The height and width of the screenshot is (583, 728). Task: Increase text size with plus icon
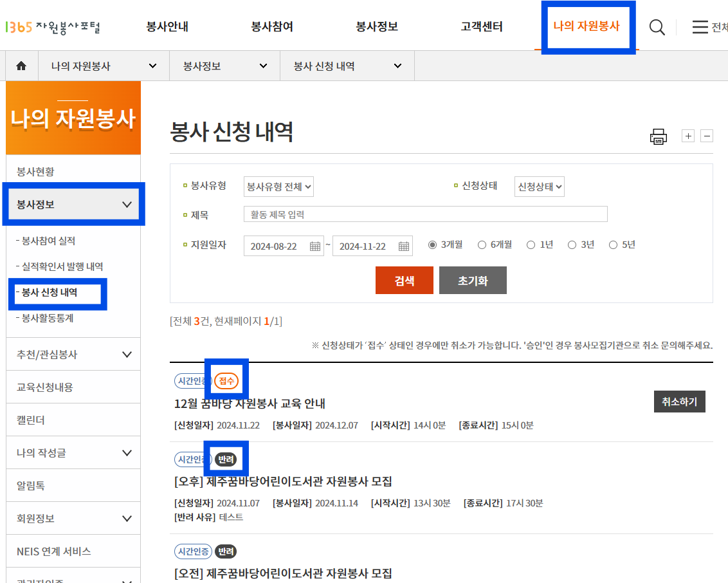[688, 136]
